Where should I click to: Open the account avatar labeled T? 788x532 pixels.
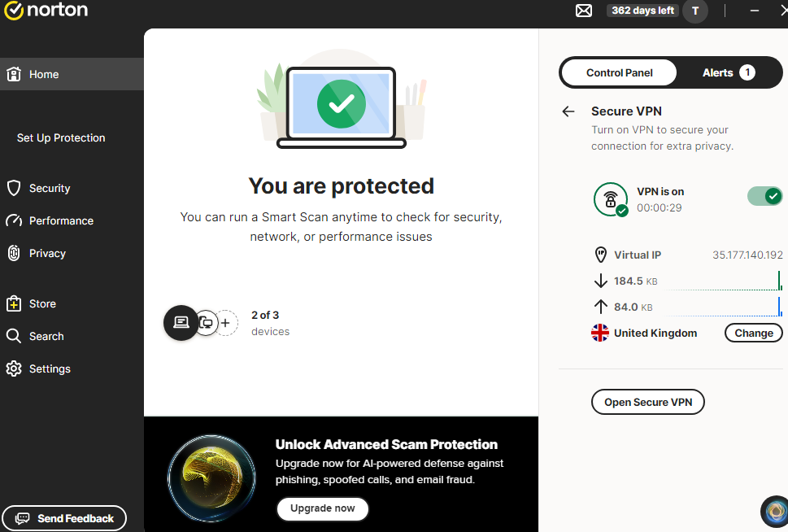tap(695, 11)
